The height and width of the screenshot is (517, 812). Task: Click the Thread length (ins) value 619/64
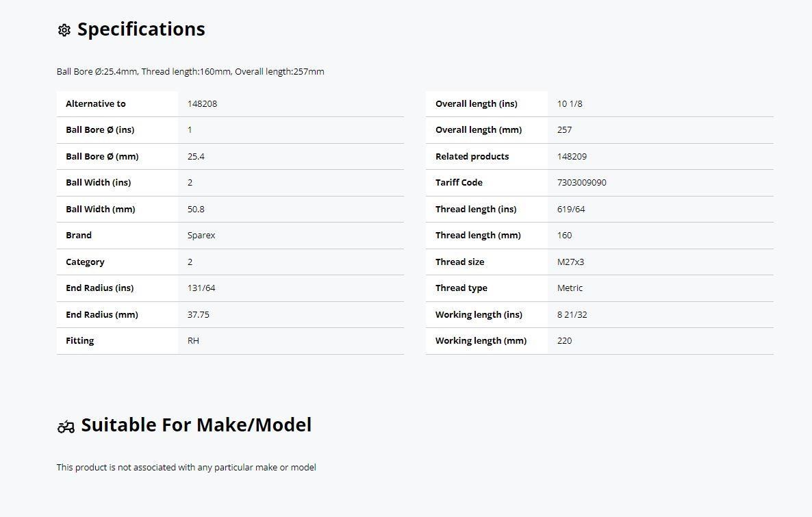coord(571,210)
